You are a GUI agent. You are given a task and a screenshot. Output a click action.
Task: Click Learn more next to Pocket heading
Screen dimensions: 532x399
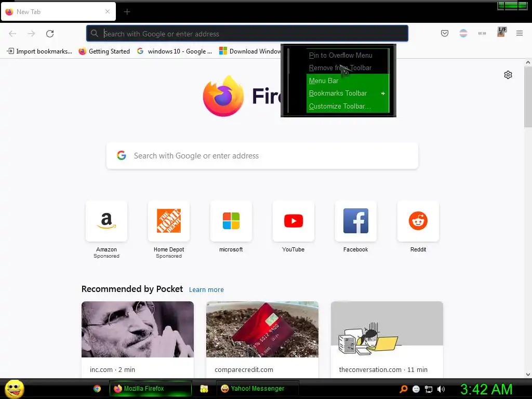[206, 290]
